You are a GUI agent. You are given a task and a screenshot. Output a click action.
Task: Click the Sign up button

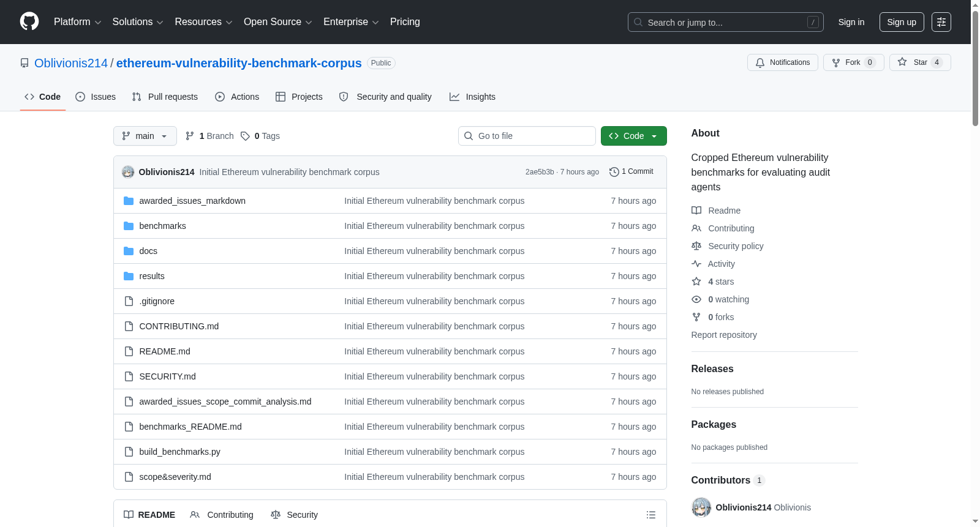pos(902,22)
